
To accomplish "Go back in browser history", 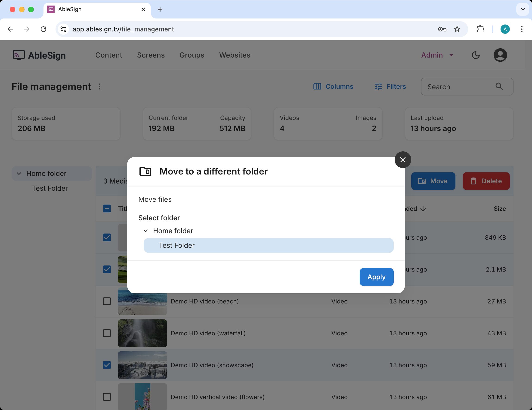I will [10, 29].
